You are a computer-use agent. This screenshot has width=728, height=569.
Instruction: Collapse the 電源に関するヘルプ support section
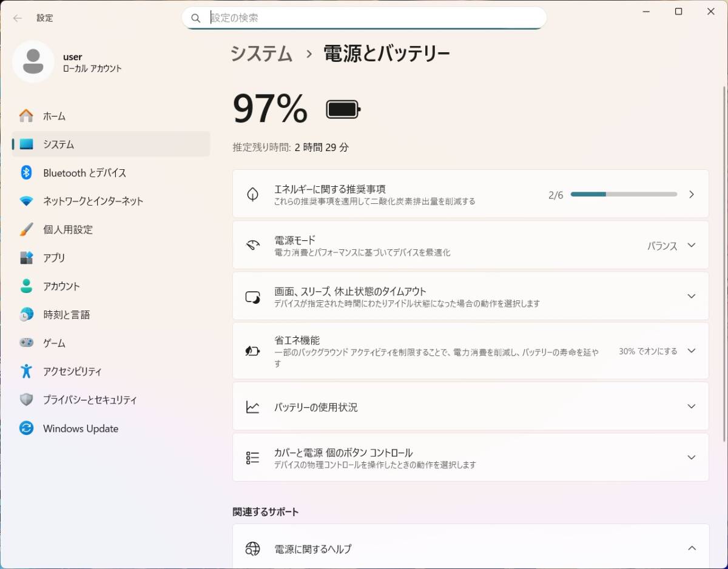coord(691,548)
